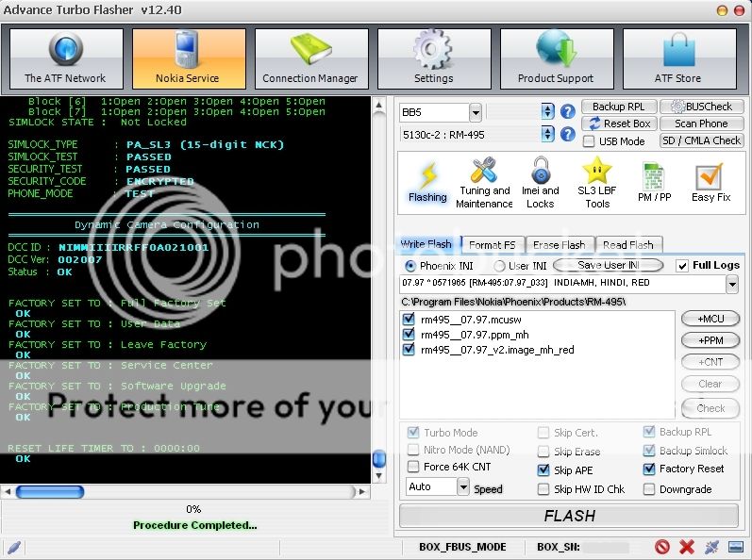Click log scroll up arrow

coord(379,105)
